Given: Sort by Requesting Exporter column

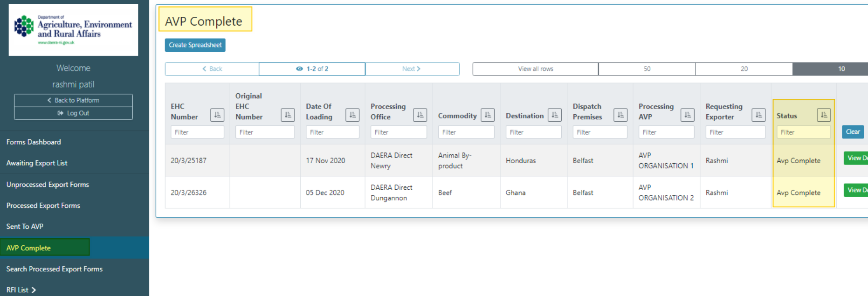Looking at the screenshot, I should coord(759,115).
